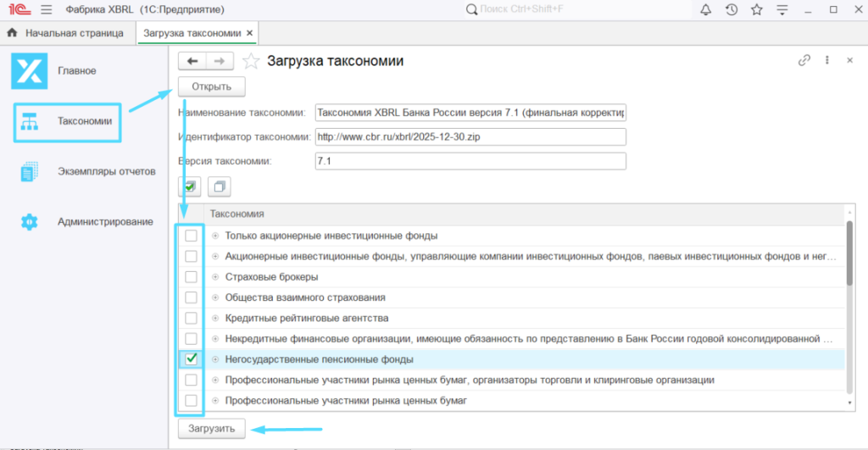The width and height of the screenshot is (868, 450).
Task: Expand Страховые брокеры node
Action: click(215, 277)
